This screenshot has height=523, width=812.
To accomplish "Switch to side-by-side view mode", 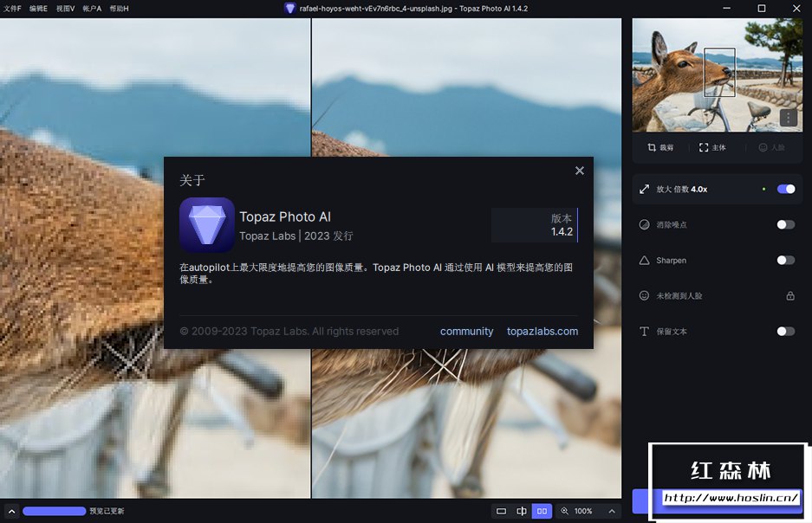I will click(542, 511).
